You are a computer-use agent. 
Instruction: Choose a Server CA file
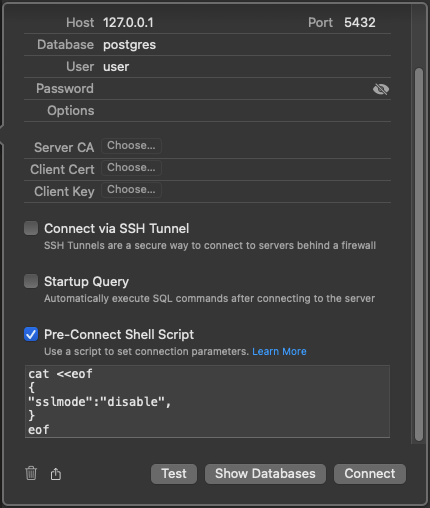click(x=131, y=146)
